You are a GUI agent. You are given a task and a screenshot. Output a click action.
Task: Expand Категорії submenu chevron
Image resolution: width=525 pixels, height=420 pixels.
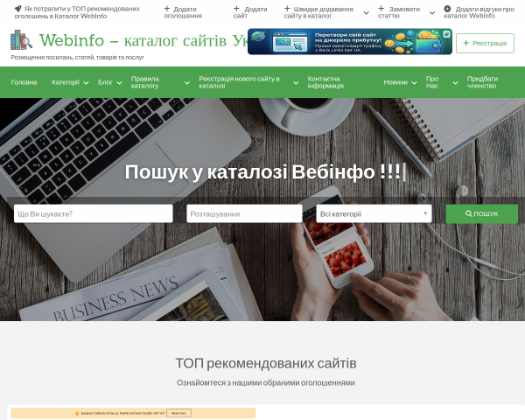coord(86,83)
